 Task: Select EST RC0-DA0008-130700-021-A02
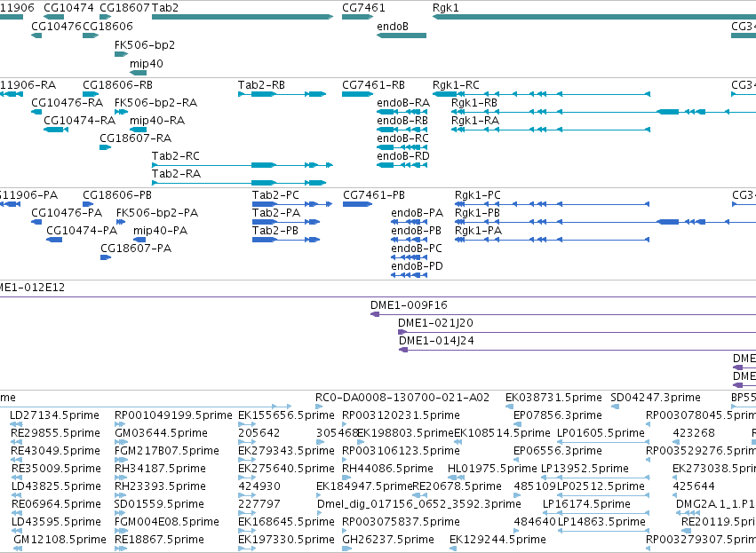tap(319, 407)
